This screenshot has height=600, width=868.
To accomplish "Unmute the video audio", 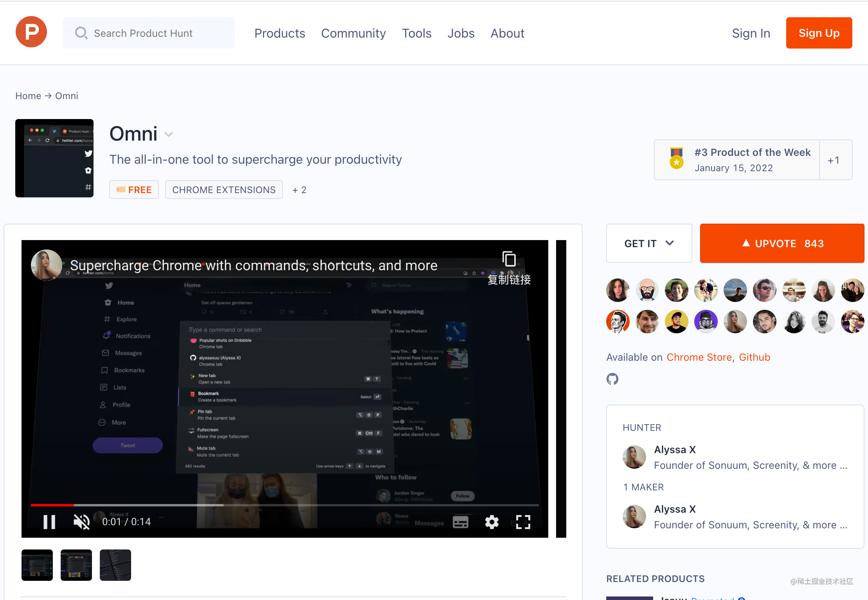I will (81, 522).
